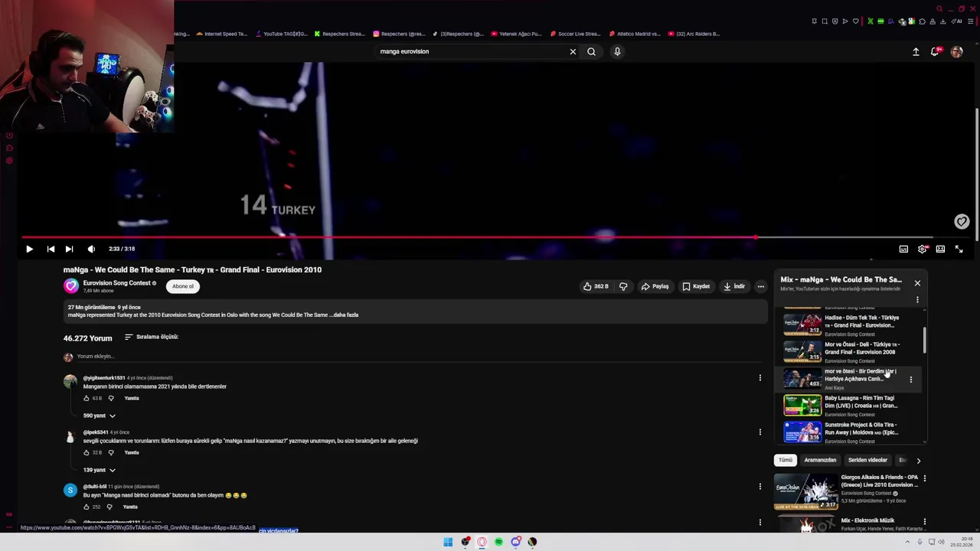This screenshot has width=980, height=551.
Task: Open options menu for Sulti-b5l comment
Action: tap(759, 486)
